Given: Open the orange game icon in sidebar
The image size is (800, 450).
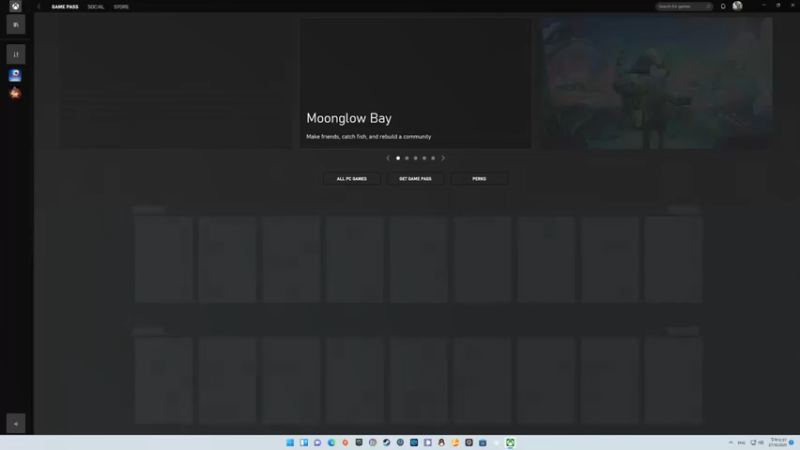Looking at the screenshot, I should pos(15,93).
